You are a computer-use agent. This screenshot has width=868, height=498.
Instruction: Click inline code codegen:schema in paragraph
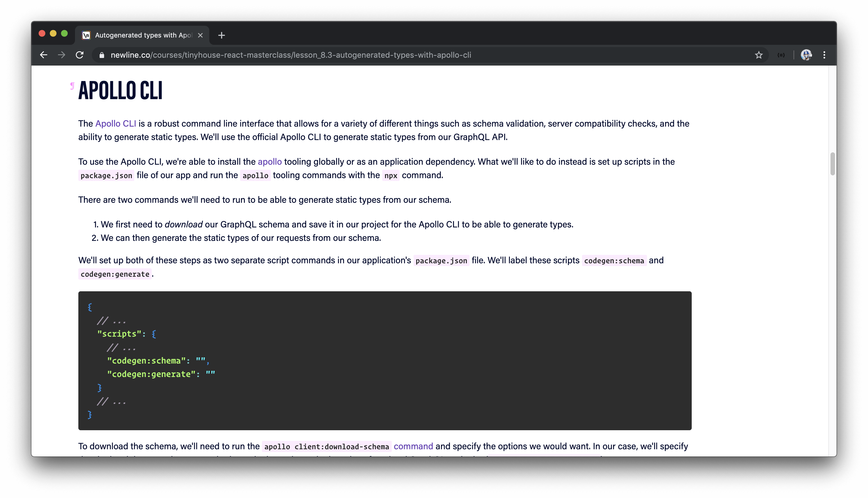614,261
